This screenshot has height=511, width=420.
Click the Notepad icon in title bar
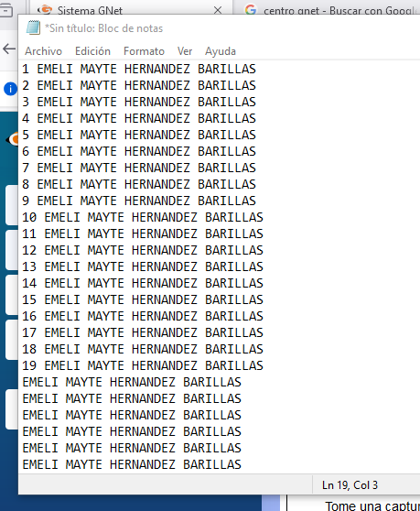[x=33, y=28]
